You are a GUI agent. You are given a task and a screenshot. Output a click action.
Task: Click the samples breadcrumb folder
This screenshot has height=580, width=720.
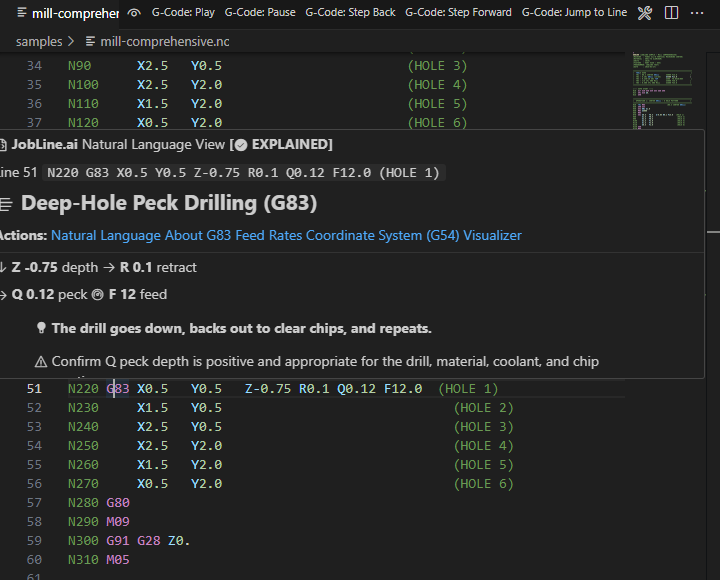[39, 42]
